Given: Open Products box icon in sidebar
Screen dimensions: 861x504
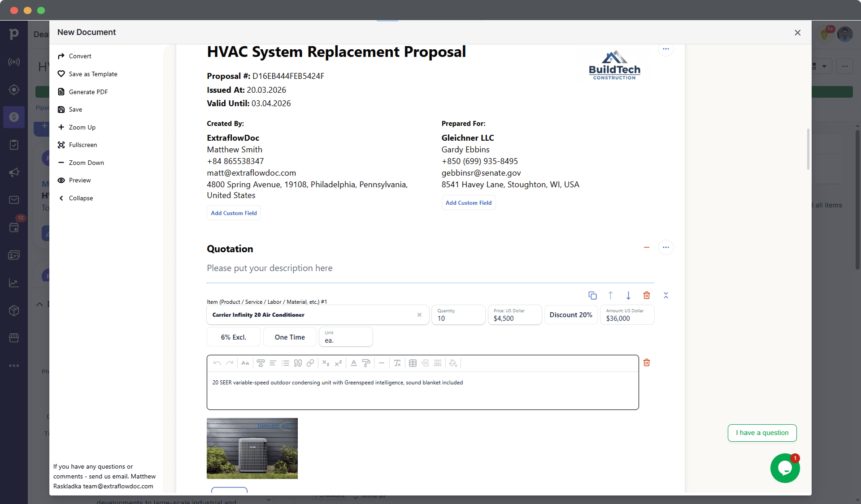Looking at the screenshot, I should (x=14, y=310).
